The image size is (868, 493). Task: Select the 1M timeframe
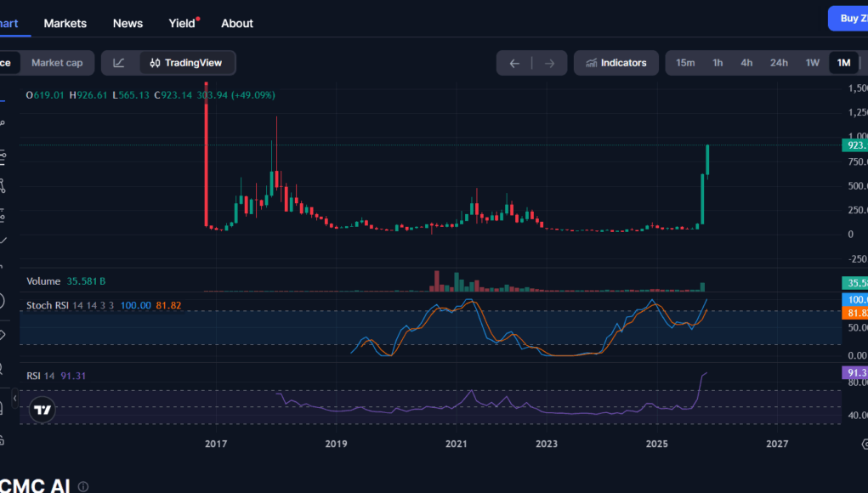(843, 63)
